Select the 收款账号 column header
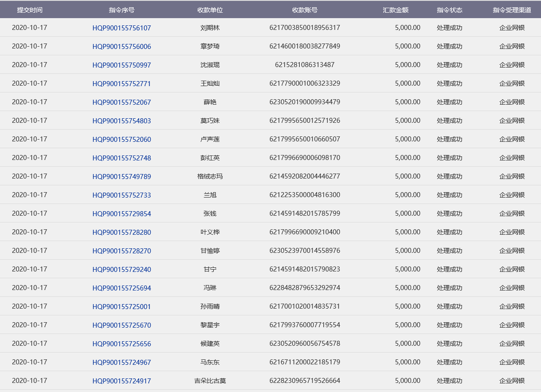 coord(305,10)
